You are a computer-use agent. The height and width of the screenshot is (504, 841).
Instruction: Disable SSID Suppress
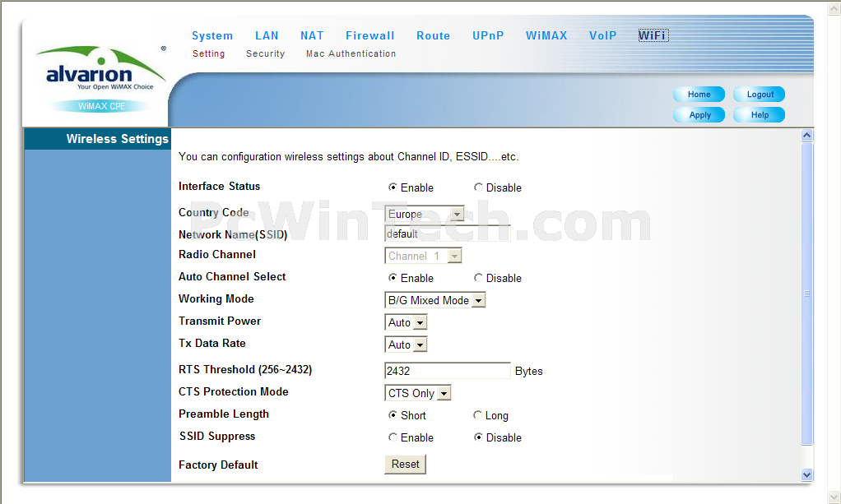coord(478,437)
